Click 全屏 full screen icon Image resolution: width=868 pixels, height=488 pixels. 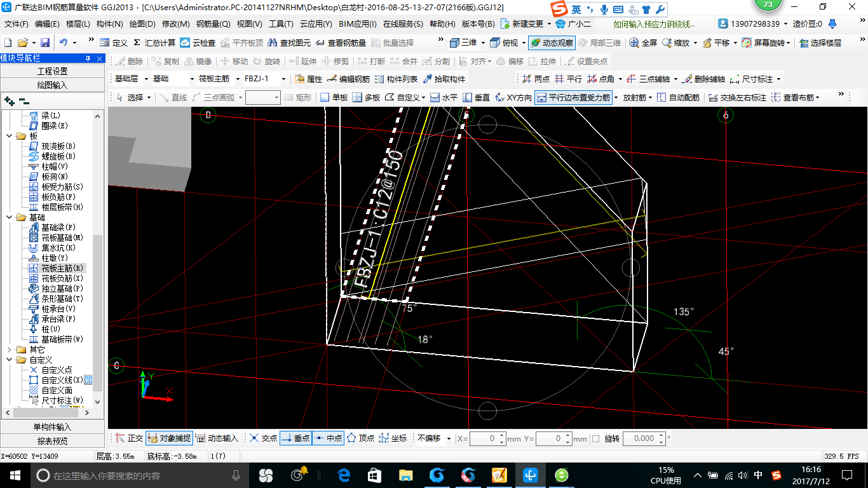point(643,43)
